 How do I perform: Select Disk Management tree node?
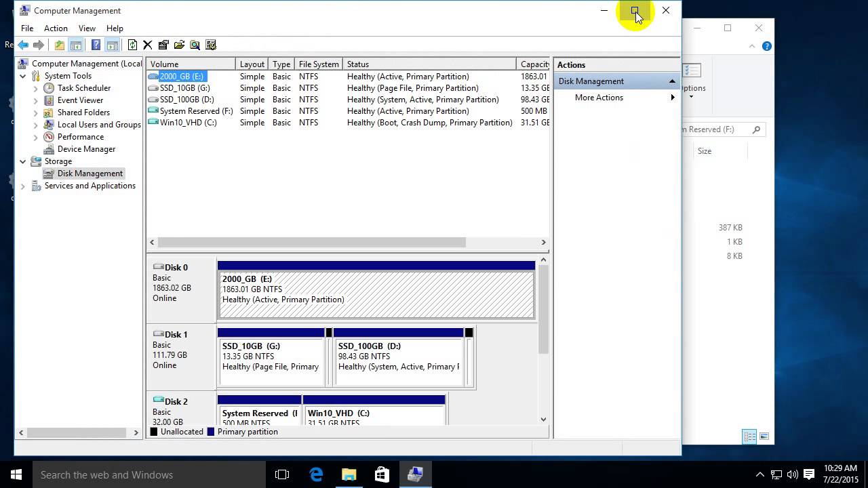coord(90,174)
